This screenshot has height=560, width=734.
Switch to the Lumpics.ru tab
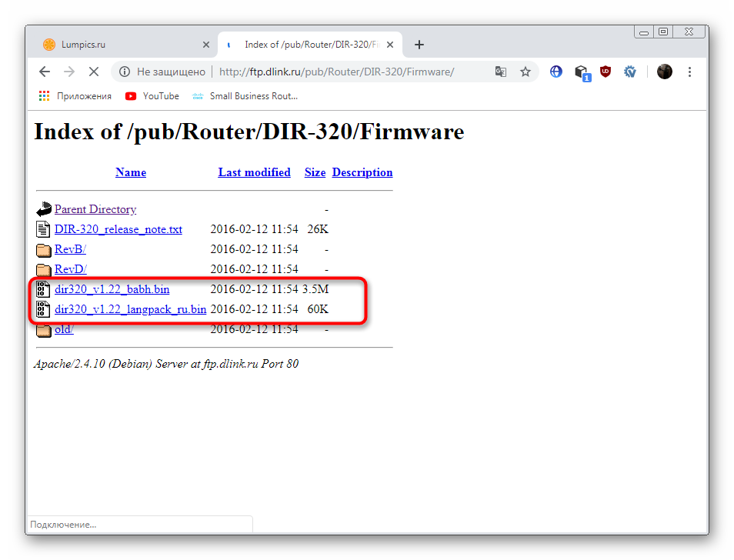[x=115, y=45]
